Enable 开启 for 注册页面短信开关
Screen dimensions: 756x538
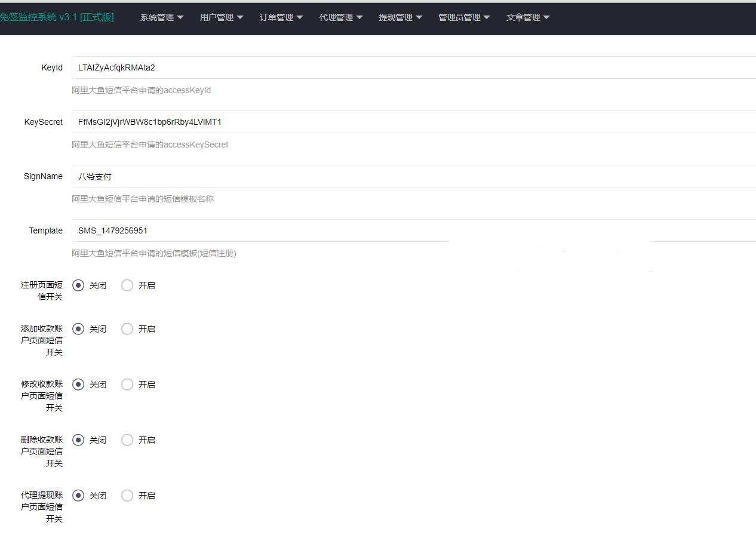pos(127,285)
